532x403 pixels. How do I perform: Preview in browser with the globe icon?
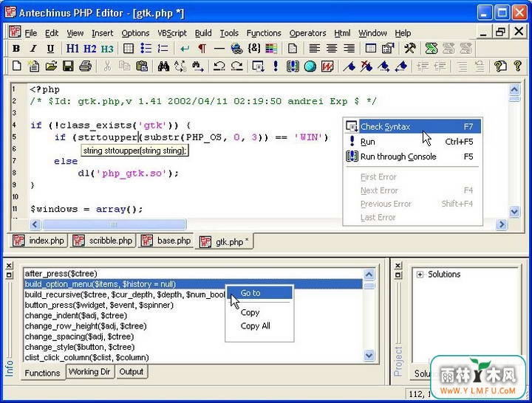pyautogui.click(x=310, y=66)
